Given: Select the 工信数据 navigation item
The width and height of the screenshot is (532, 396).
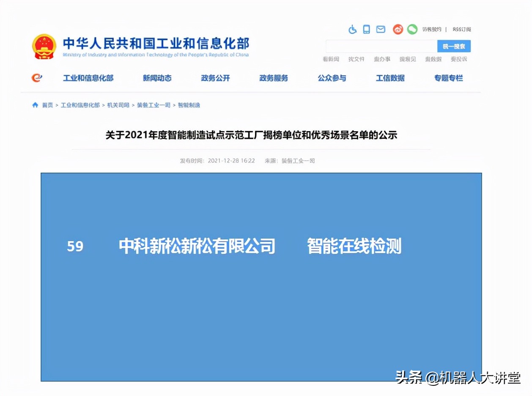Looking at the screenshot, I should click(x=390, y=78).
